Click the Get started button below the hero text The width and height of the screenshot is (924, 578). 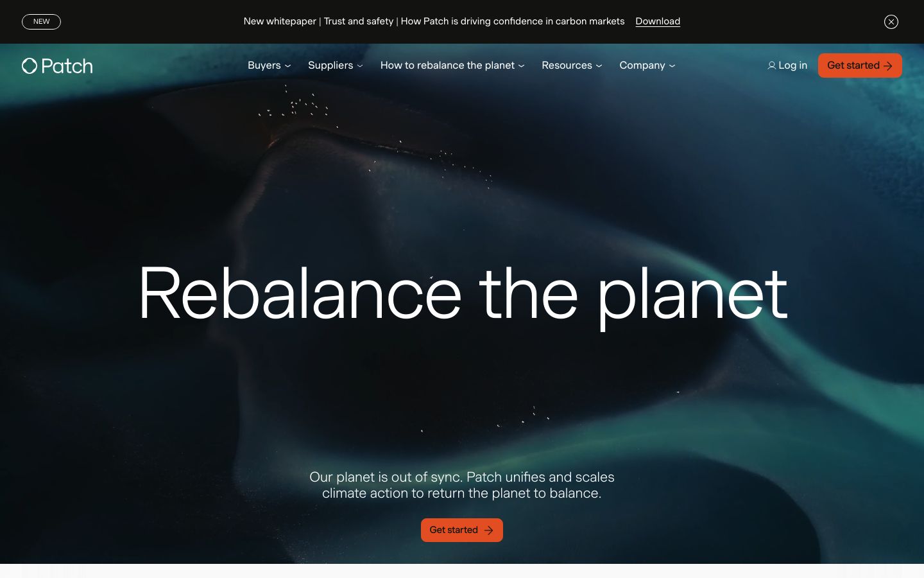pyautogui.click(x=462, y=530)
